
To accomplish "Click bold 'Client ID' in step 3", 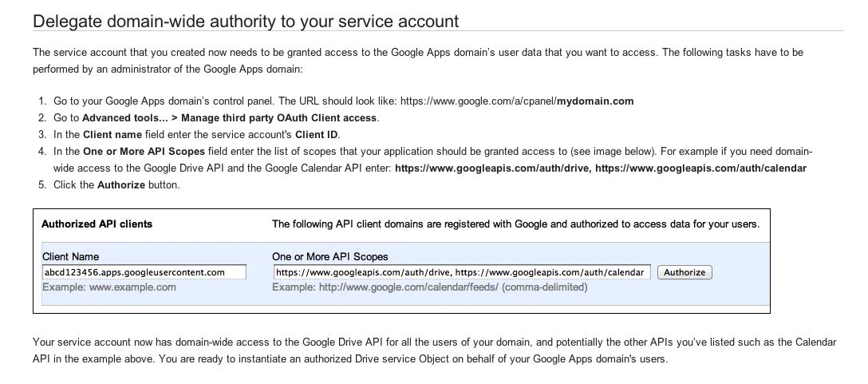I will (317, 135).
